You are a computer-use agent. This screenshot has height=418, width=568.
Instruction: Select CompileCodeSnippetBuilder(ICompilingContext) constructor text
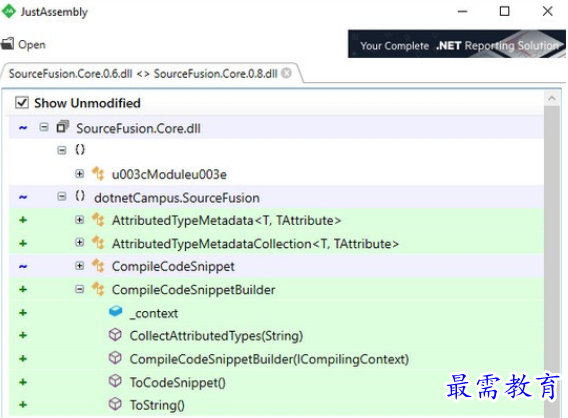(269, 359)
